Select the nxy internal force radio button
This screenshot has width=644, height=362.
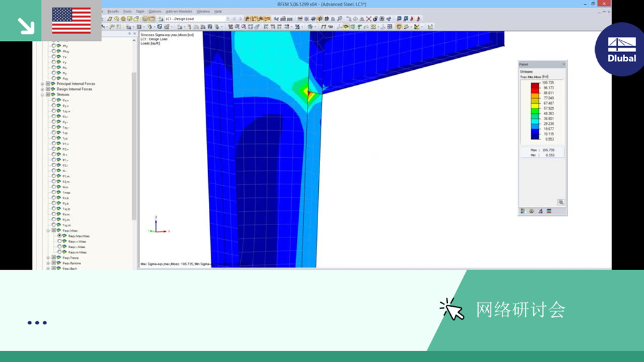click(x=53, y=79)
